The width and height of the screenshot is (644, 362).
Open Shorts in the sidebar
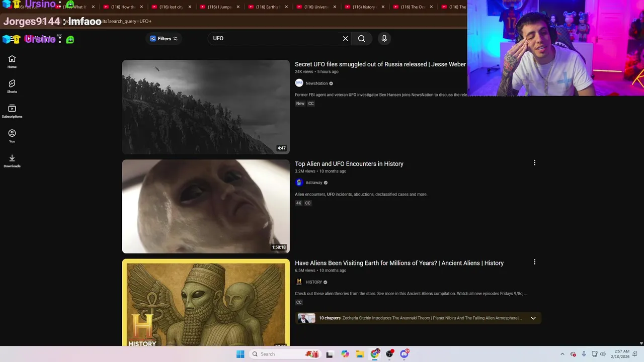pos(12,86)
